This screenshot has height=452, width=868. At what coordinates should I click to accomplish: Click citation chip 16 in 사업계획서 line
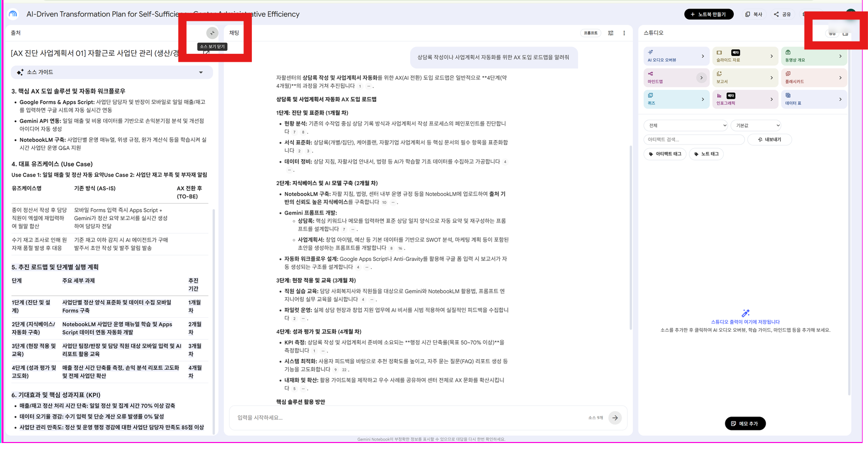click(x=400, y=248)
